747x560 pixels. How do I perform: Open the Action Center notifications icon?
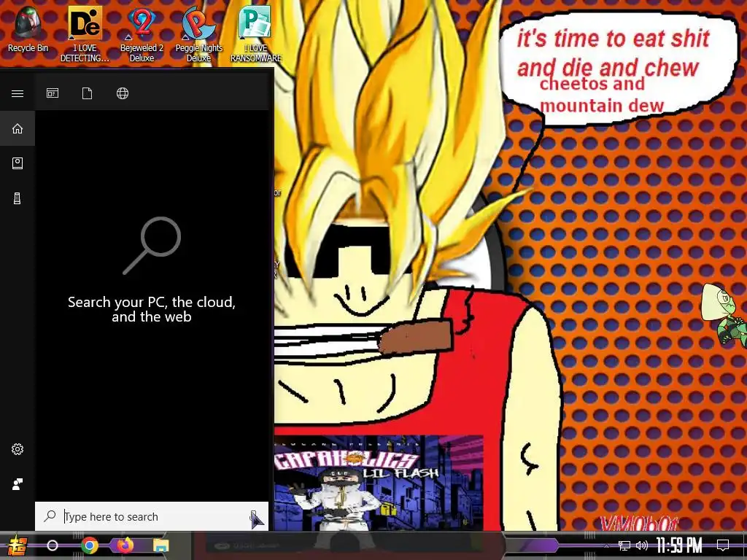(x=723, y=545)
